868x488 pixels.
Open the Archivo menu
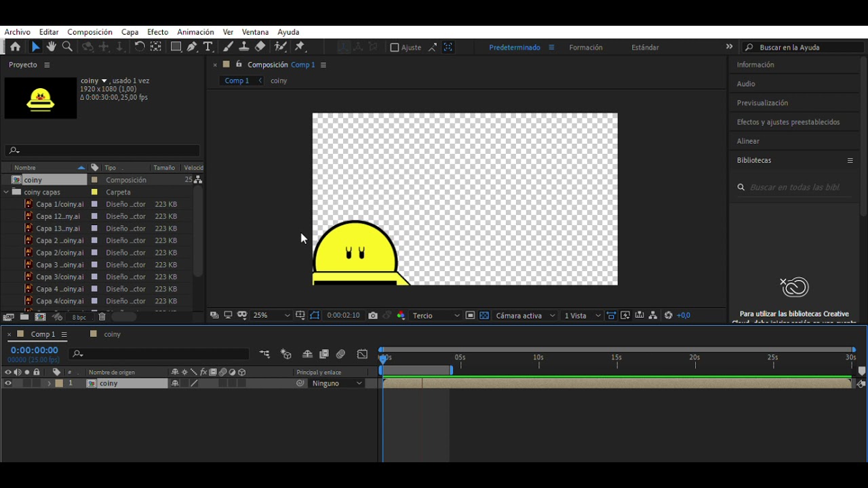click(17, 32)
